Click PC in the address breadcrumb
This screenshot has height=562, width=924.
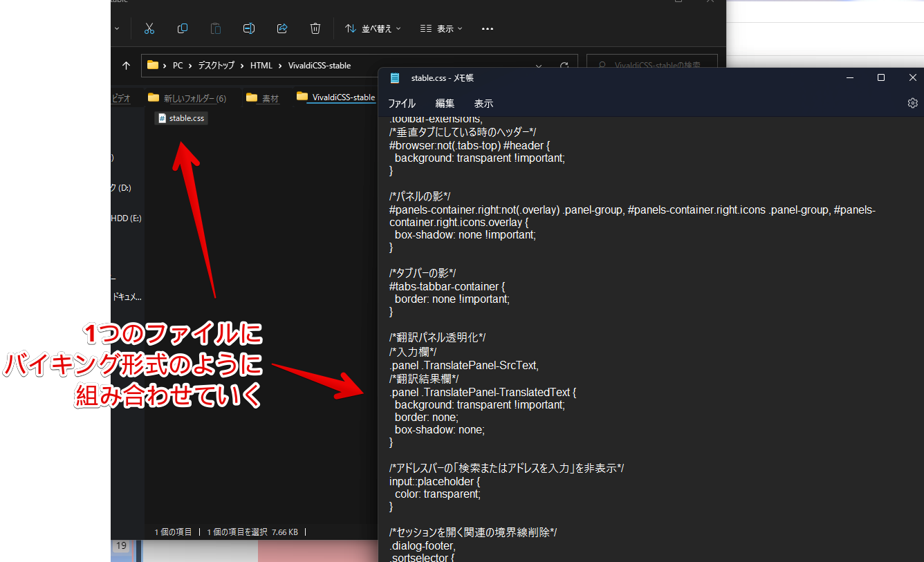[x=178, y=66]
